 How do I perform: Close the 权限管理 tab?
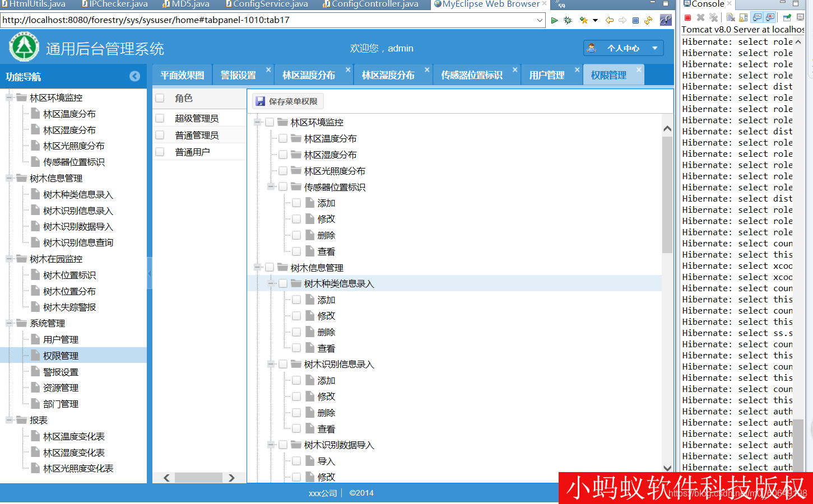point(638,70)
